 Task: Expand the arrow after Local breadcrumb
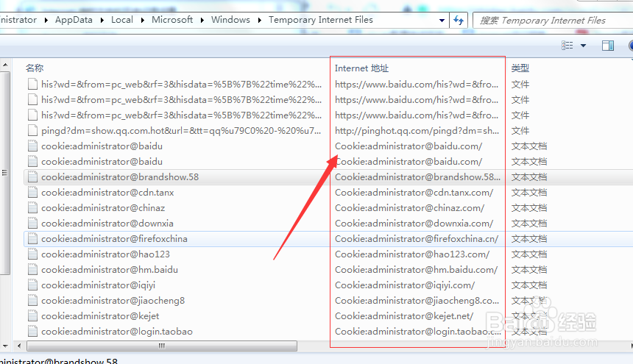(143, 20)
